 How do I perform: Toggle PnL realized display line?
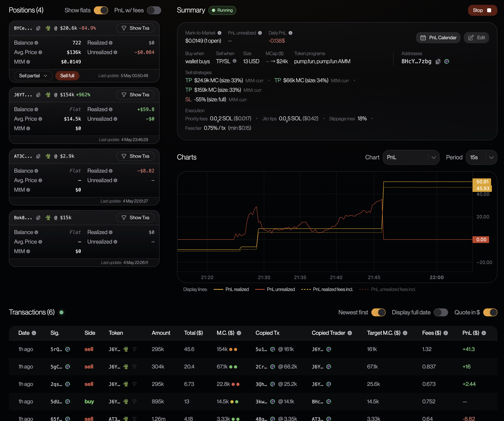click(x=231, y=289)
